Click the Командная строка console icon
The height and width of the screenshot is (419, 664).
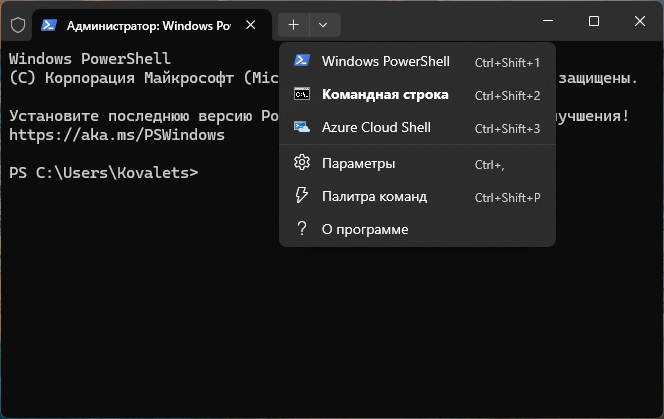(301, 95)
